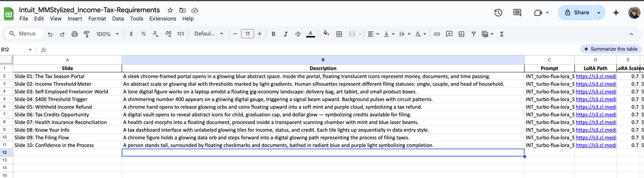Screen dimensions: 644x178
Task: Open the Data menu
Action: [118, 19]
